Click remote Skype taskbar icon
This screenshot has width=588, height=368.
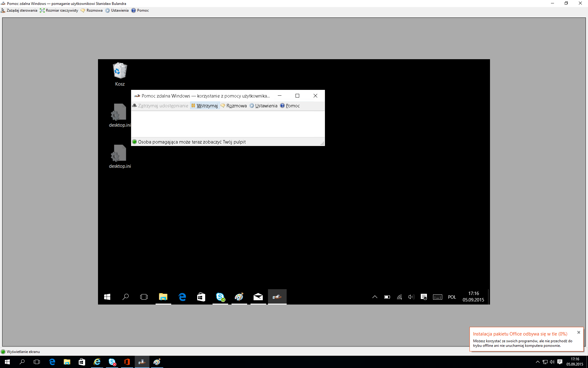pos(220,297)
